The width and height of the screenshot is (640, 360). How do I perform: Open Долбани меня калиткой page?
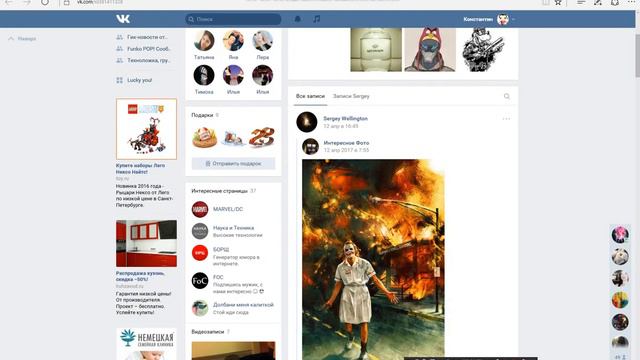coord(243,305)
